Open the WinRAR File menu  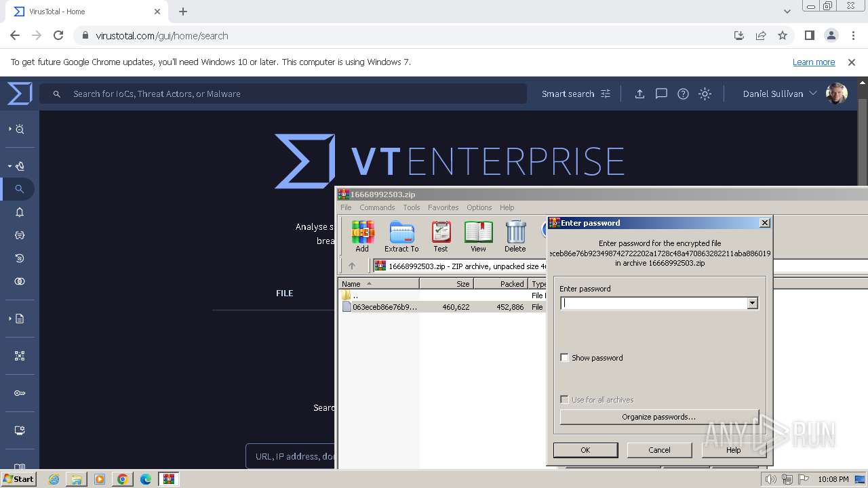coord(346,207)
